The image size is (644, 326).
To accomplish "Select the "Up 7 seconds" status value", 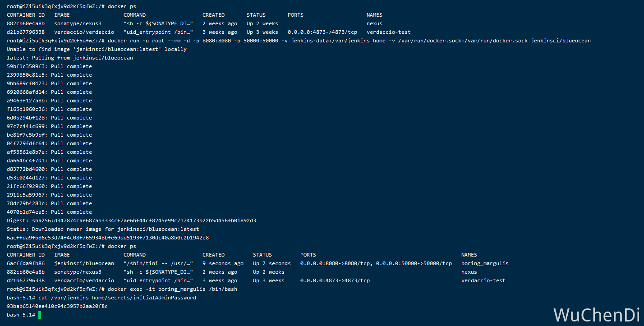I will pyautogui.click(x=272, y=263).
